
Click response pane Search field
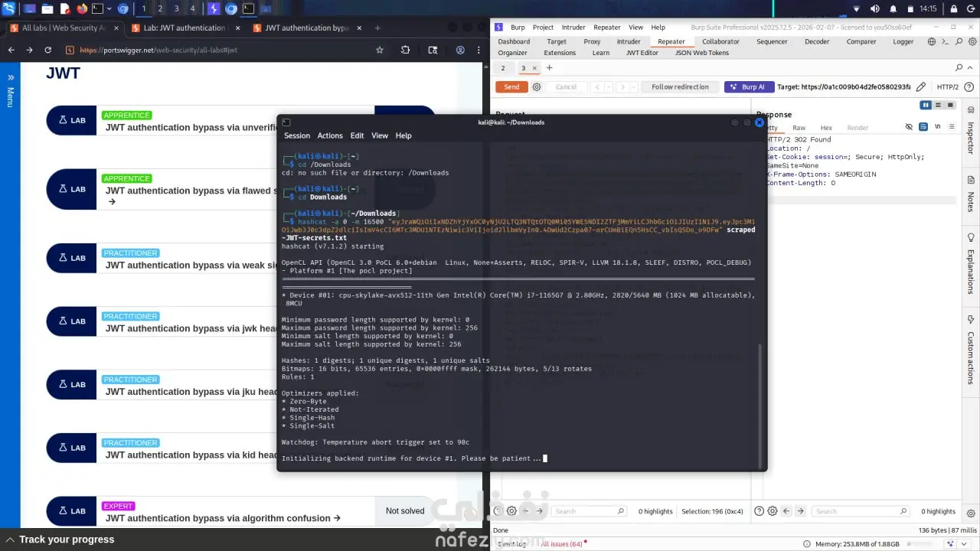click(861, 511)
